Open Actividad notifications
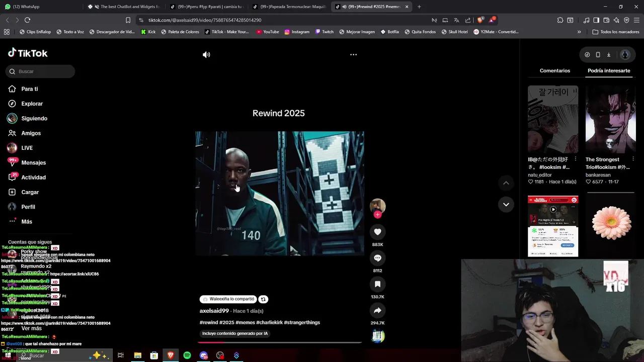The image size is (644, 362). (33, 177)
